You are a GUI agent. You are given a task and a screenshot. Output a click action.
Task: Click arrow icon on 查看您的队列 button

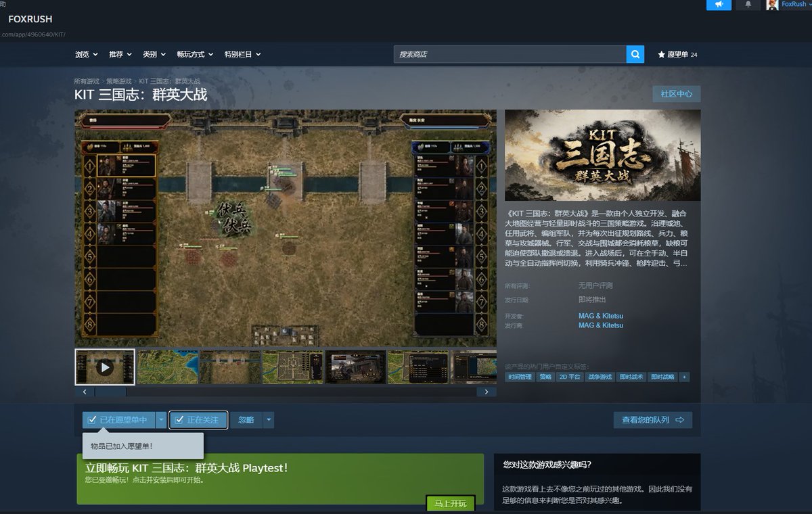tap(679, 420)
